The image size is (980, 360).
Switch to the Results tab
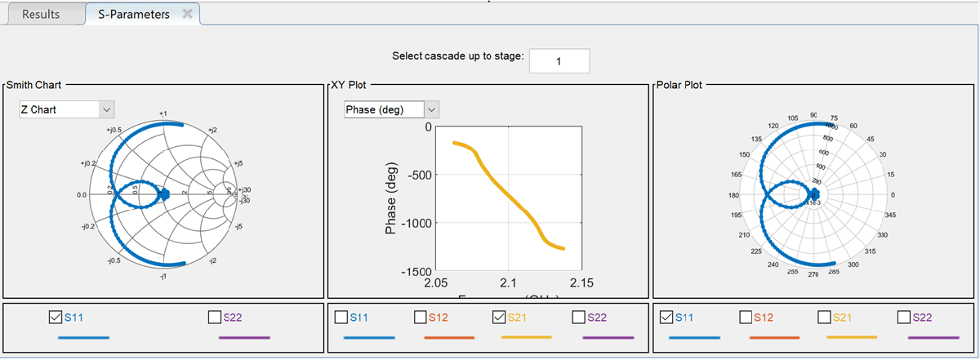point(41,15)
